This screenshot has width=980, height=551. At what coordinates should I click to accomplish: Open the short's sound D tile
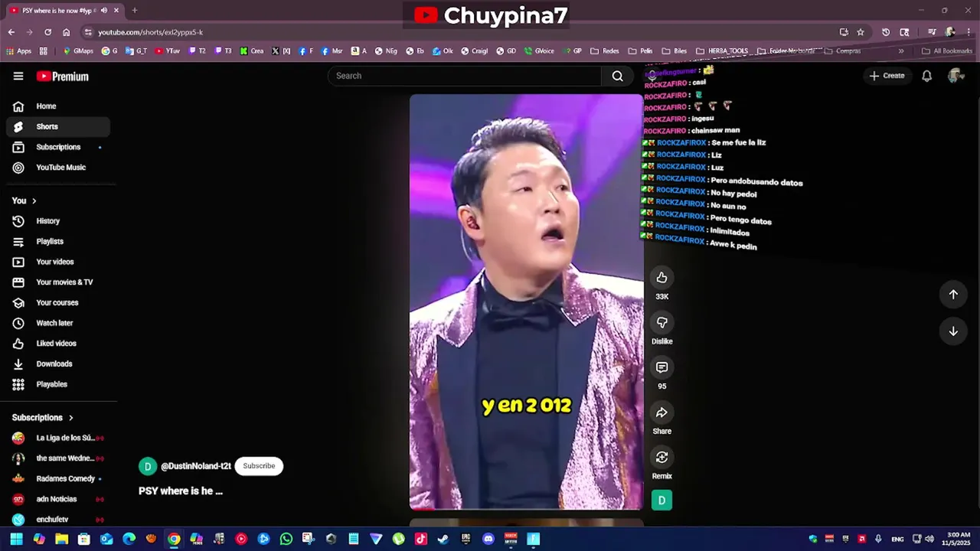click(661, 500)
